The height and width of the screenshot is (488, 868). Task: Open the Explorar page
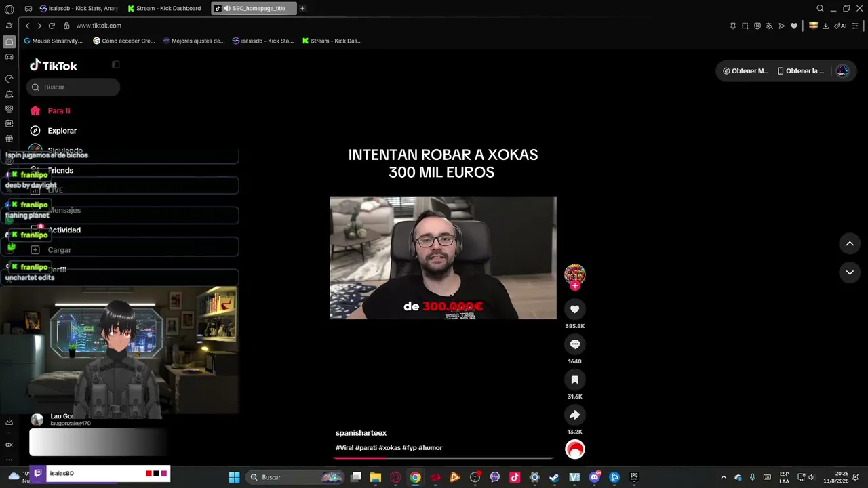(54, 131)
